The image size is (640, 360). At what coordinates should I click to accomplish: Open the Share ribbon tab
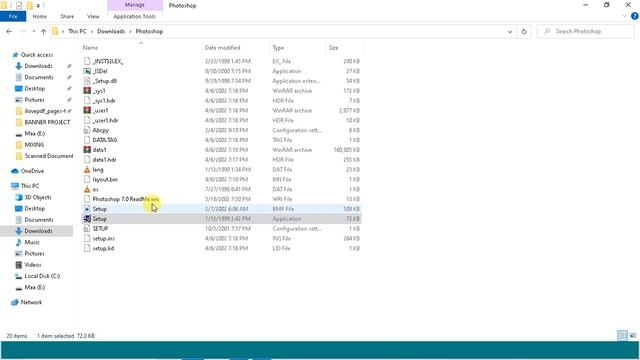point(67,16)
